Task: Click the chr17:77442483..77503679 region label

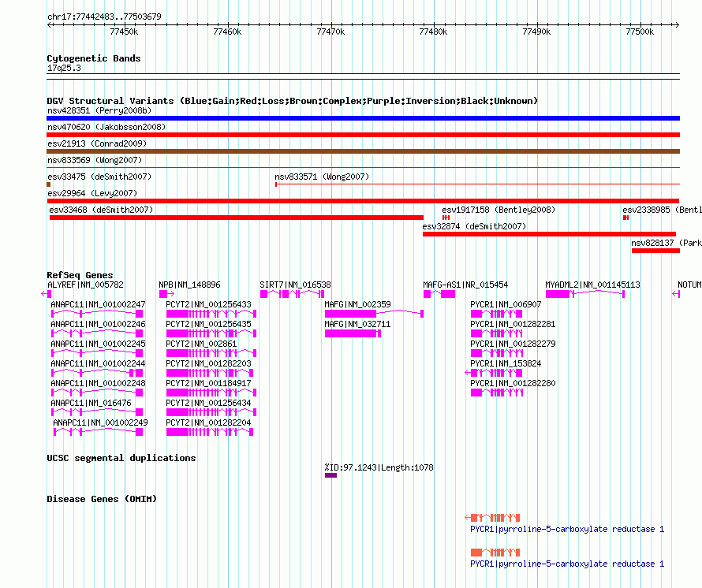Action: pos(104,17)
